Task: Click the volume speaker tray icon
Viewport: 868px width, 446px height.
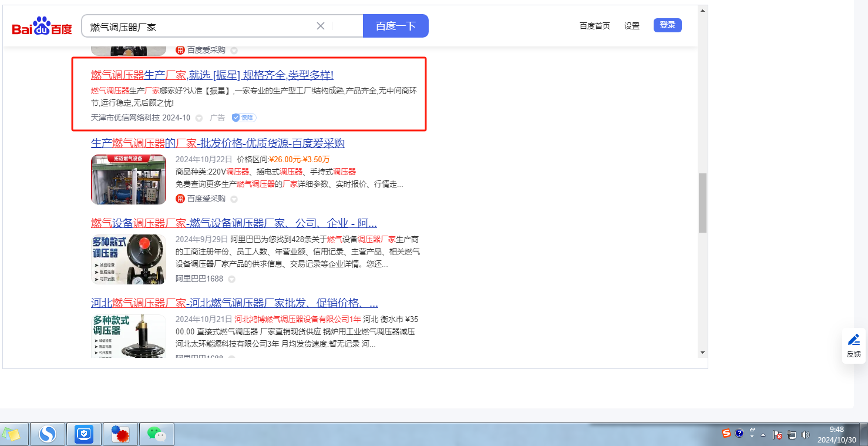Action: tap(805, 435)
